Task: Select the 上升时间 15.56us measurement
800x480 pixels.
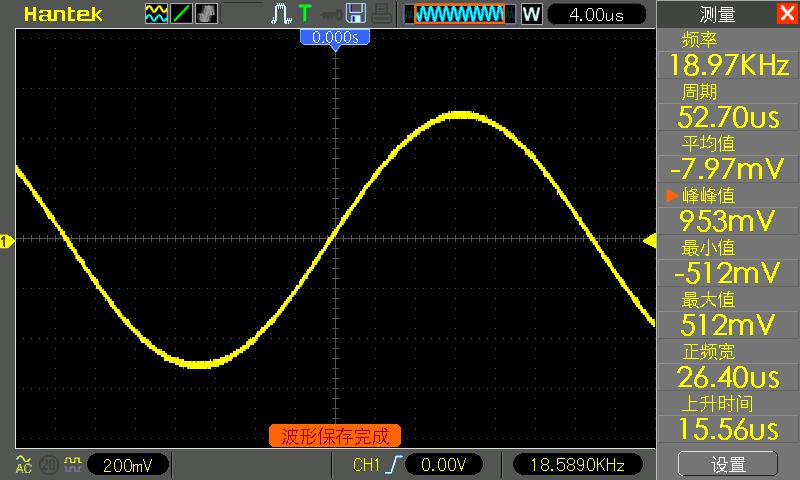Action: coord(728,419)
